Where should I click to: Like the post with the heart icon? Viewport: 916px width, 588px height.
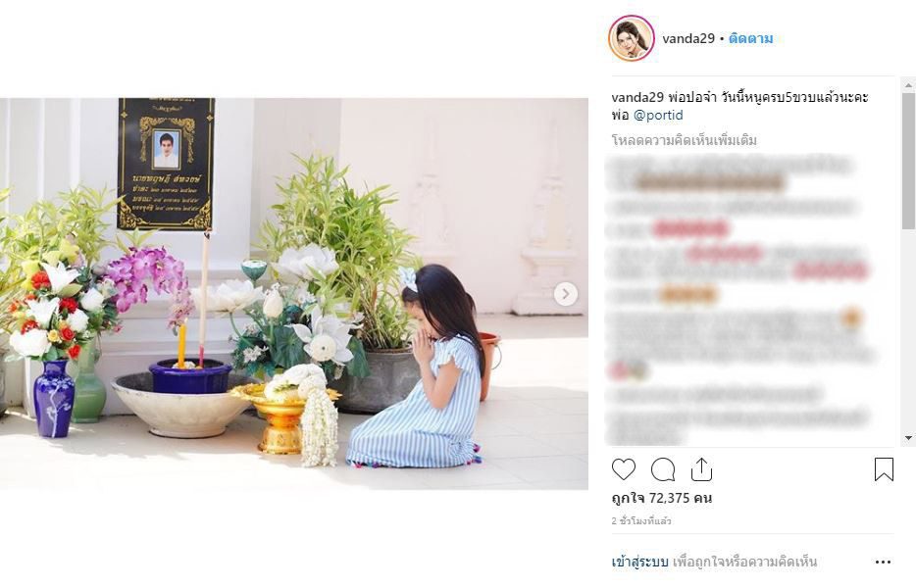pos(624,469)
